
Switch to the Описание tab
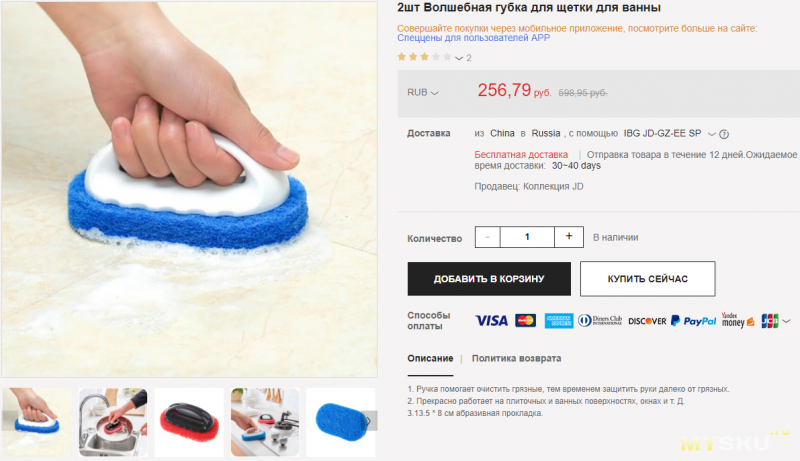point(430,358)
